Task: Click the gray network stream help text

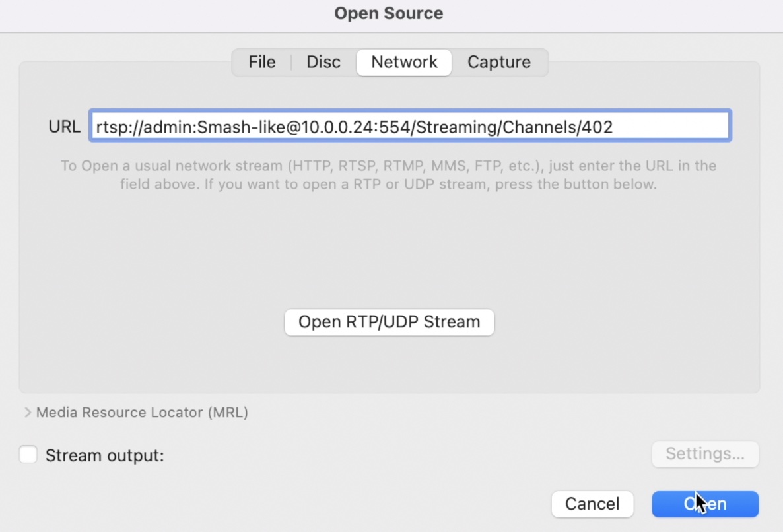Action: (388, 175)
